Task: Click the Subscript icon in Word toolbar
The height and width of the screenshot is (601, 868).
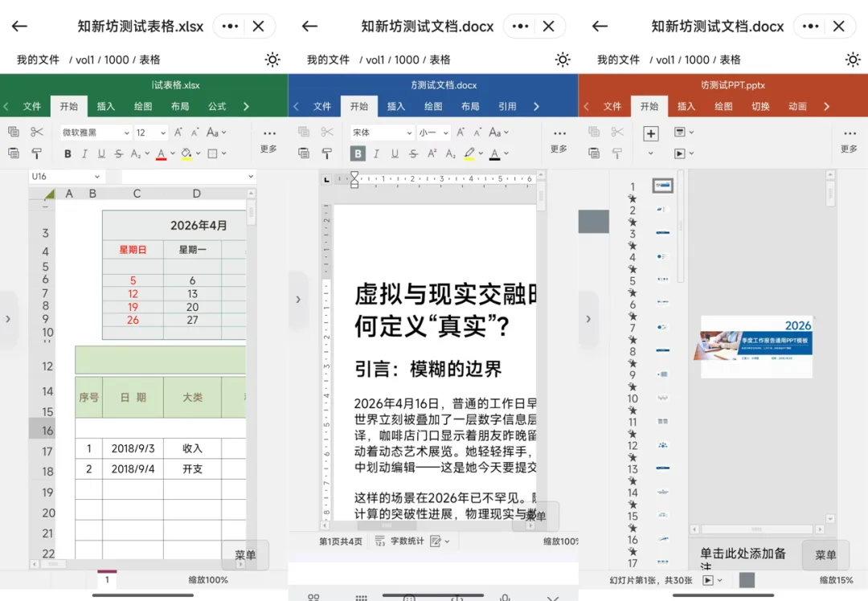Action: tap(451, 153)
